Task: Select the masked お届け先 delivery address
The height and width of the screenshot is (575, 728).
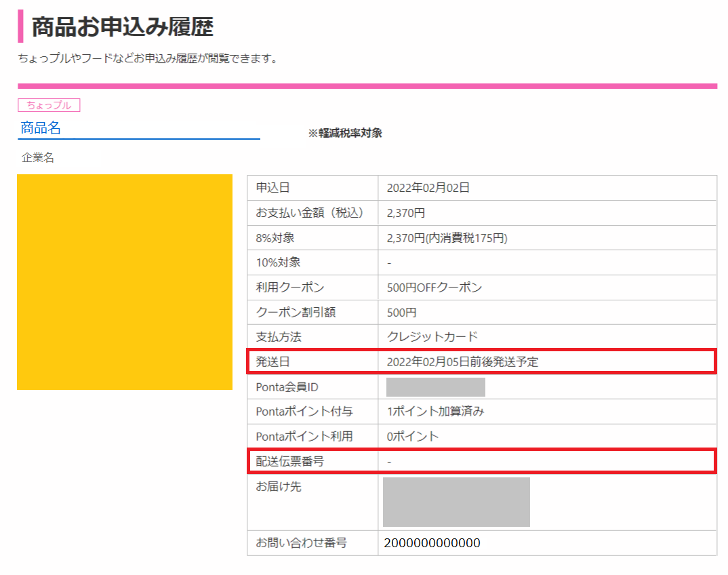Action: click(x=456, y=502)
